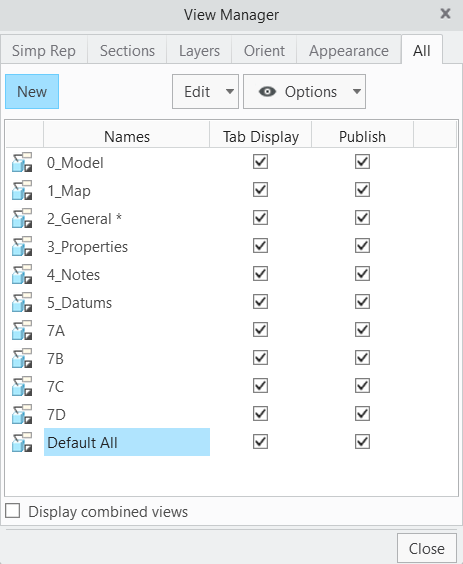Uncheck Tab Display for Default All

tap(260, 442)
